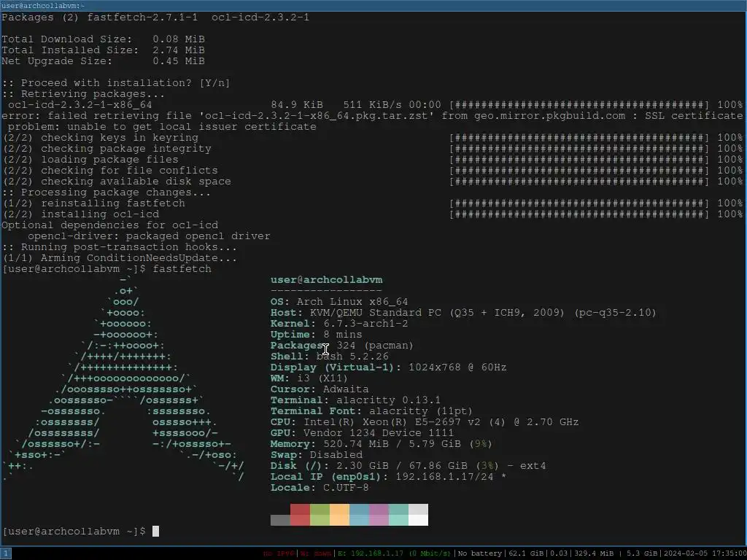The image size is (747, 560).
Task: Click the 5.3 GiB status entry
Action: tap(641, 553)
